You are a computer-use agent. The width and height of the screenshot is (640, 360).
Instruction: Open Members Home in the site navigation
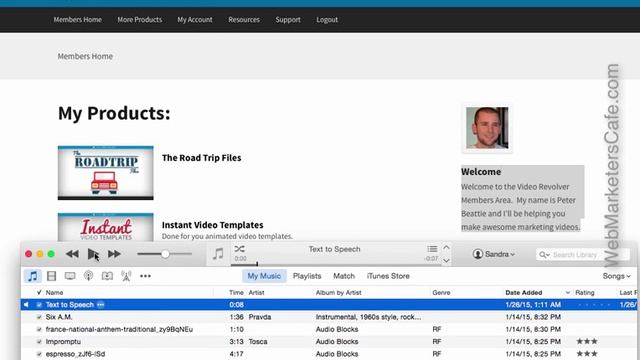pyautogui.click(x=78, y=20)
